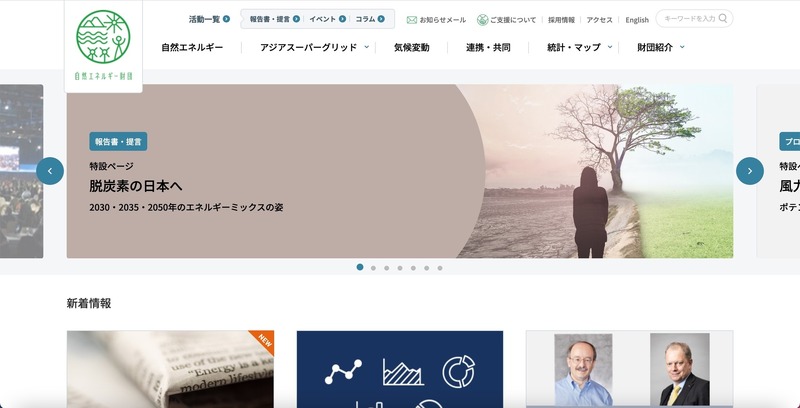Image resolution: width=800 pixels, height=408 pixels.
Task: Switch site language to English
Action: click(637, 20)
